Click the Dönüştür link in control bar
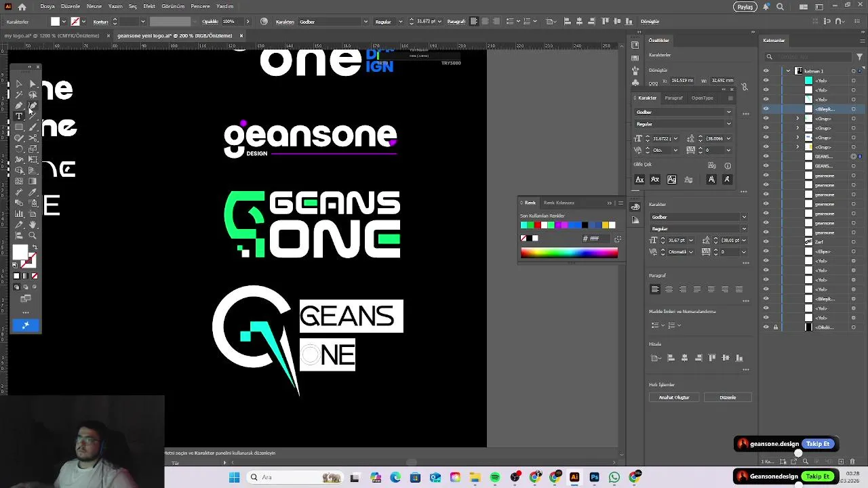 click(x=650, y=22)
